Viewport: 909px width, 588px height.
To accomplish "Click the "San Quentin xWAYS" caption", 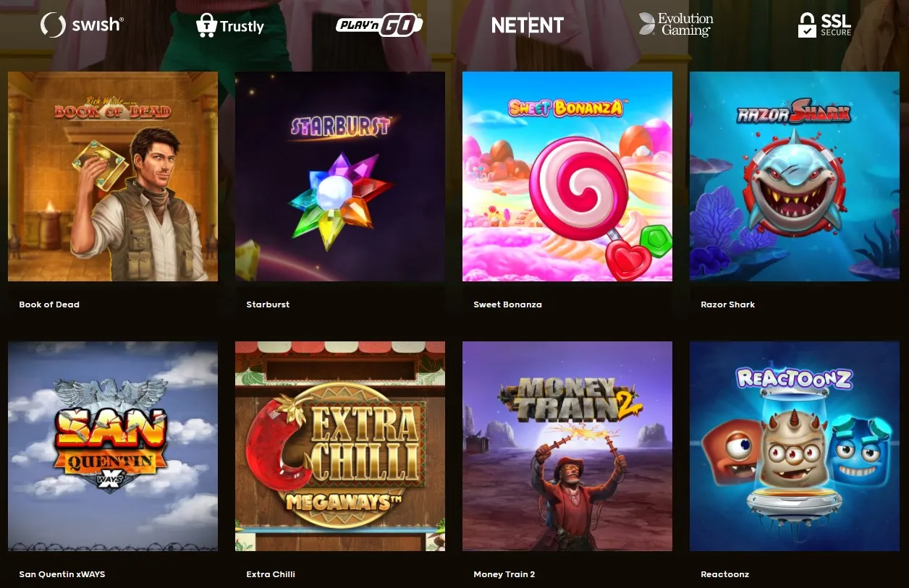I will [x=62, y=574].
